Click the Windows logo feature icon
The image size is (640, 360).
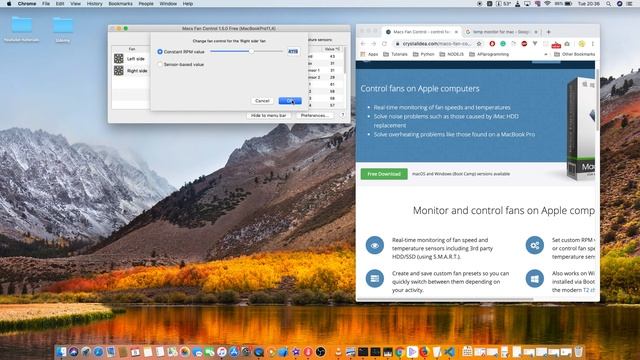[534, 279]
